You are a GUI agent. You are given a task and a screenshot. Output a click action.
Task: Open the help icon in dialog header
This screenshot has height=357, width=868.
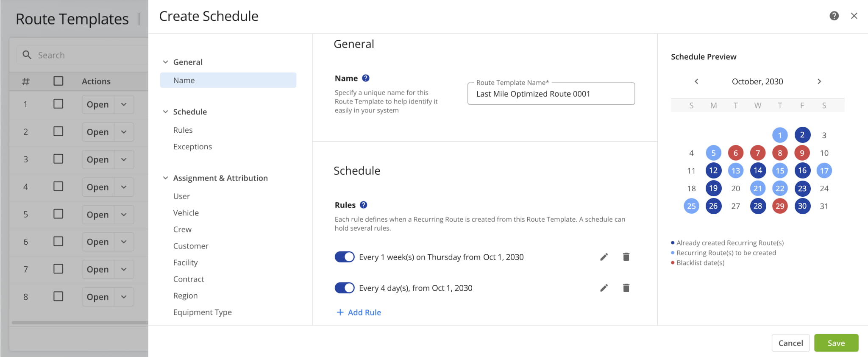[834, 16]
